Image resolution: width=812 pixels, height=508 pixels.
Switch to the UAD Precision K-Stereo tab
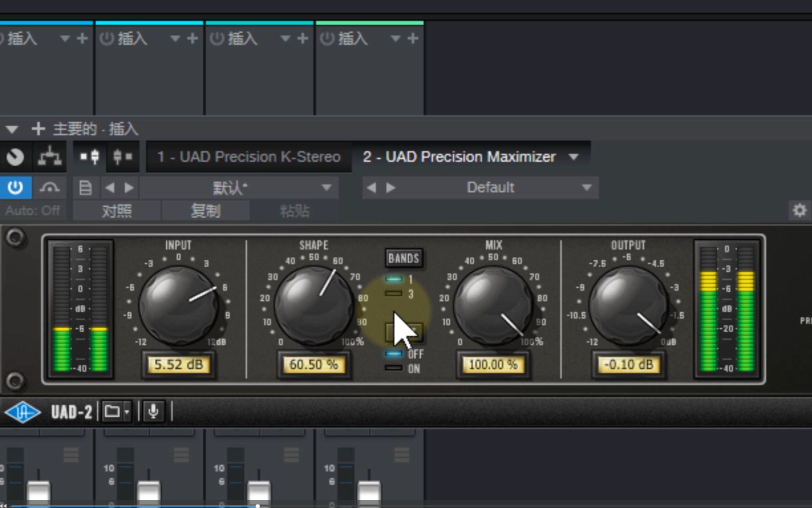pyautogui.click(x=248, y=157)
